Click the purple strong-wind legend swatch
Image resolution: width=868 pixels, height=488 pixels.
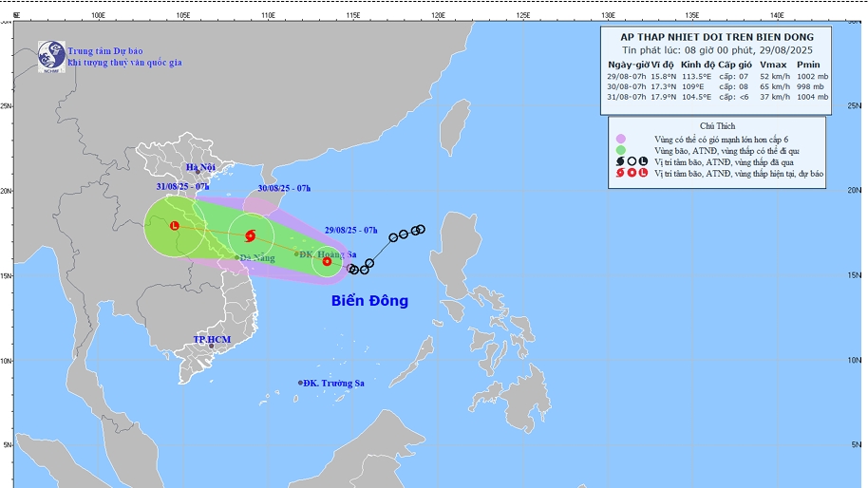point(620,139)
